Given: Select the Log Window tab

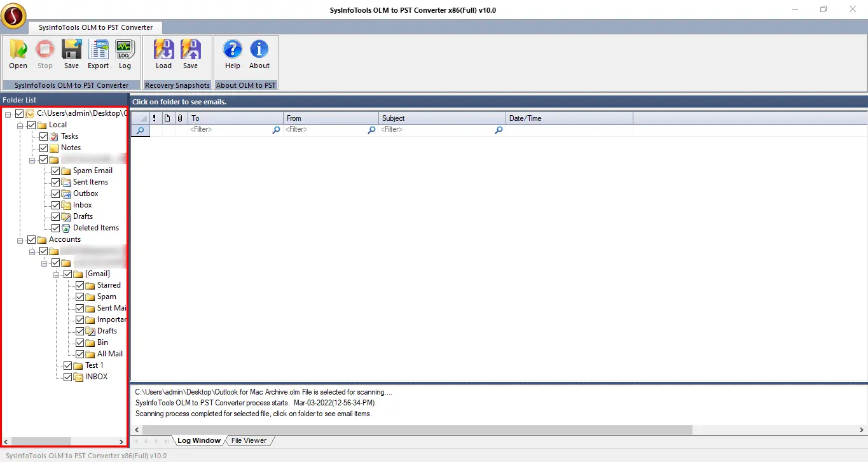Looking at the screenshot, I should 199,440.
